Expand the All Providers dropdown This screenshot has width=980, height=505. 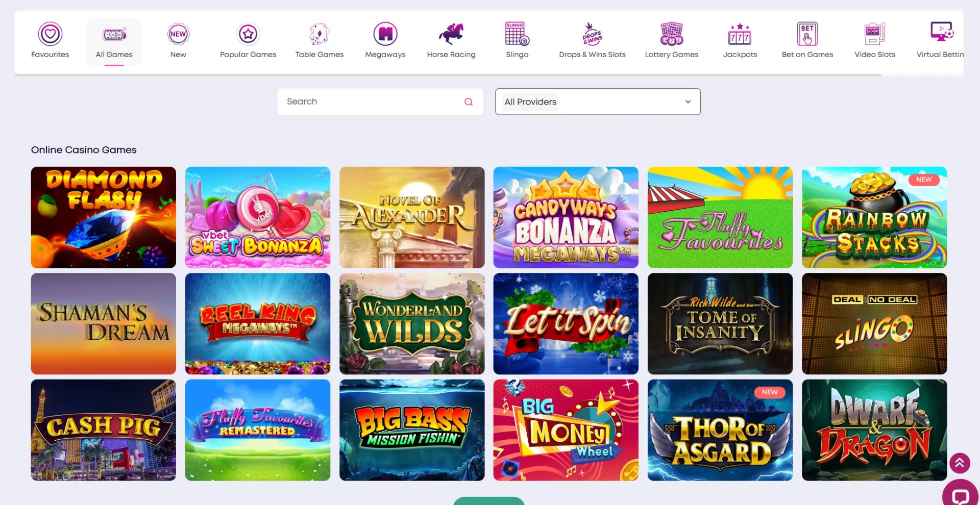pyautogui.click(x=598, y=102)
